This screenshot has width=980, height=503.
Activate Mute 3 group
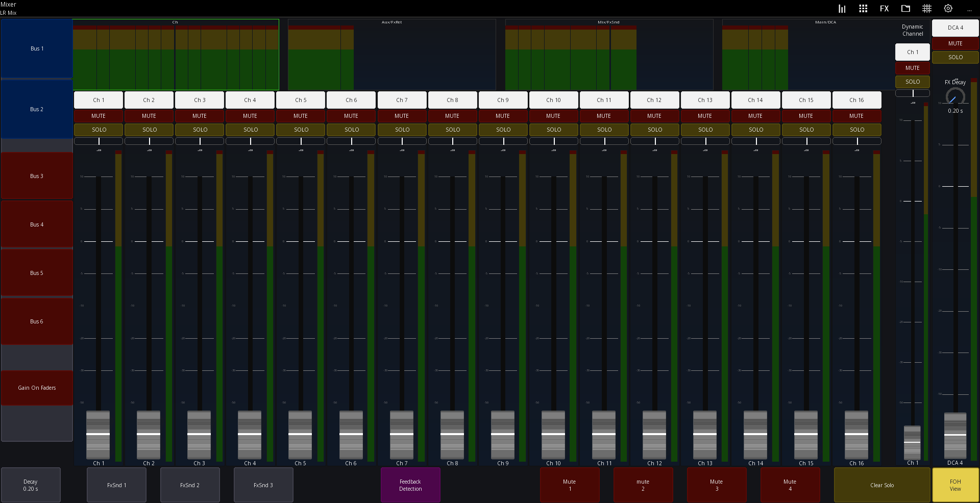point(717,485)
